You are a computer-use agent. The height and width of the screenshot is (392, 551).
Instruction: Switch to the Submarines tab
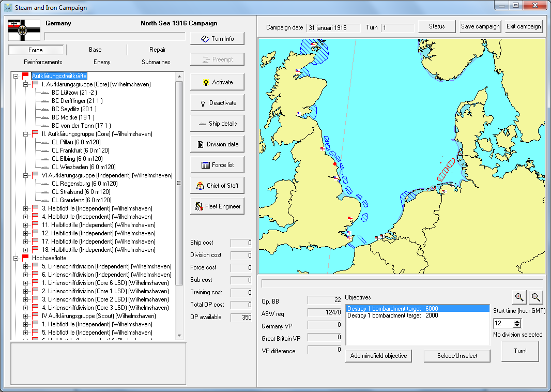tap(156, 62)
